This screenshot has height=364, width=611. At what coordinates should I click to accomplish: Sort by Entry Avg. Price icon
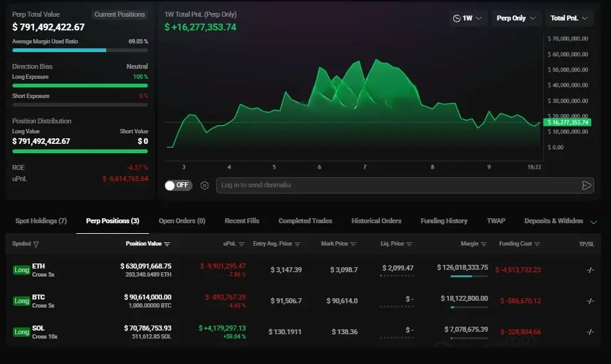297,244
